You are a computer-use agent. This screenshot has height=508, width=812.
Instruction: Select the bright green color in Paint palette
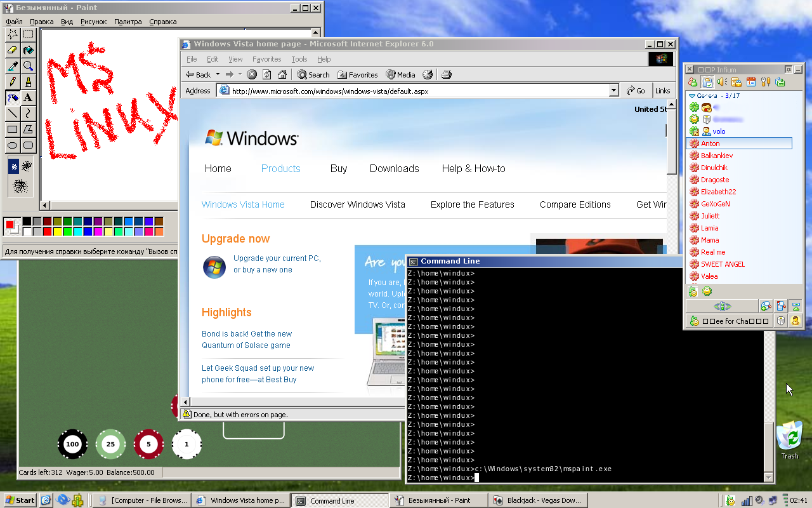[x=68, y=232]
